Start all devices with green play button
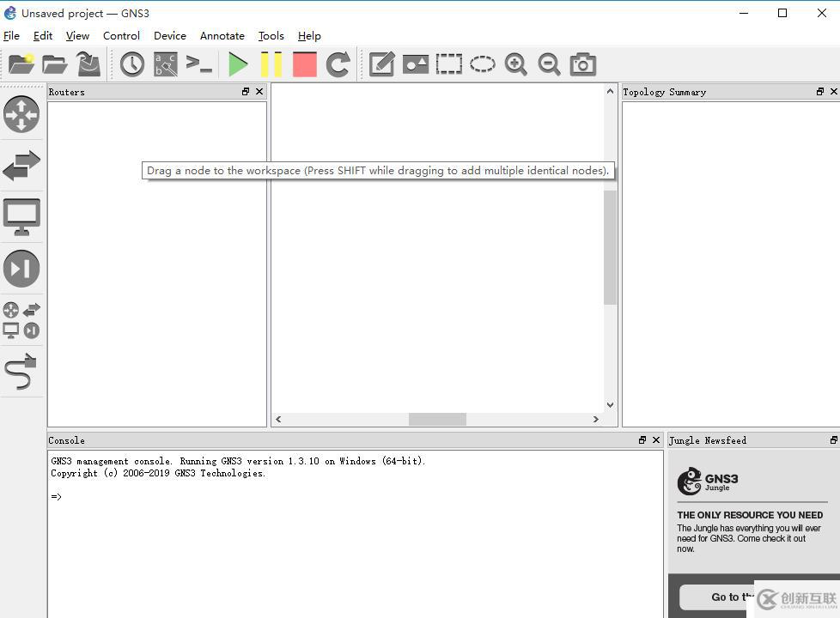 (x=238, y=64)
